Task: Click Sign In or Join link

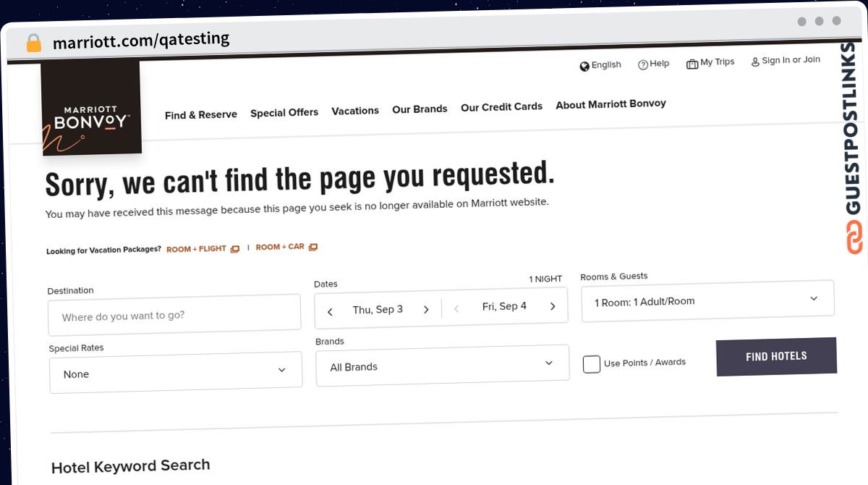Action: coord(791,60)
